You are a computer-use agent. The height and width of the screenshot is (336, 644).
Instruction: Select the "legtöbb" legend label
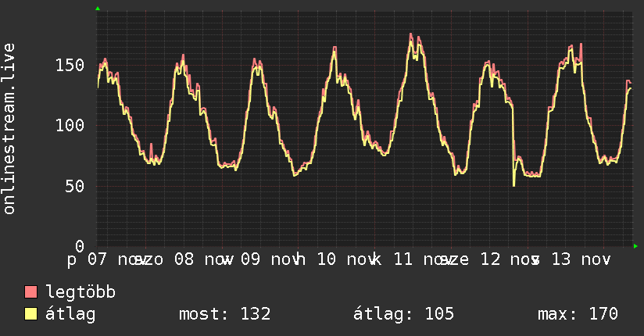click(80, 292)
